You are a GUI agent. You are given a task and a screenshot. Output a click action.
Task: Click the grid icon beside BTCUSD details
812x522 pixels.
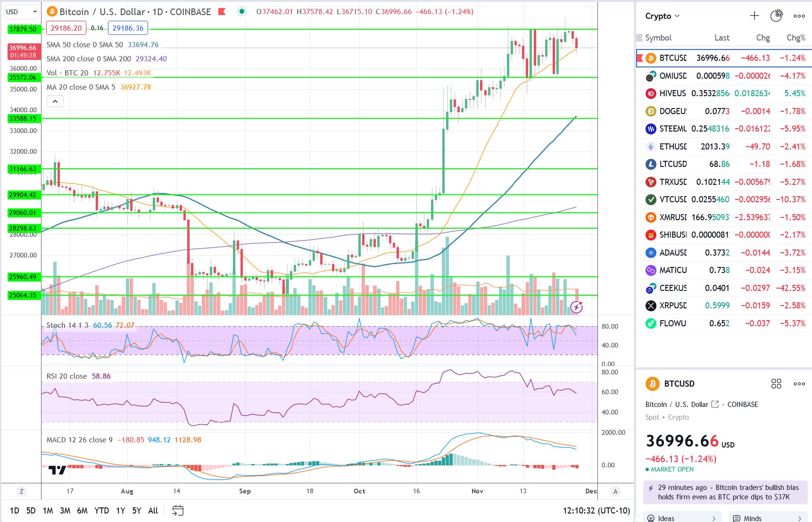[x=776, y=384]
